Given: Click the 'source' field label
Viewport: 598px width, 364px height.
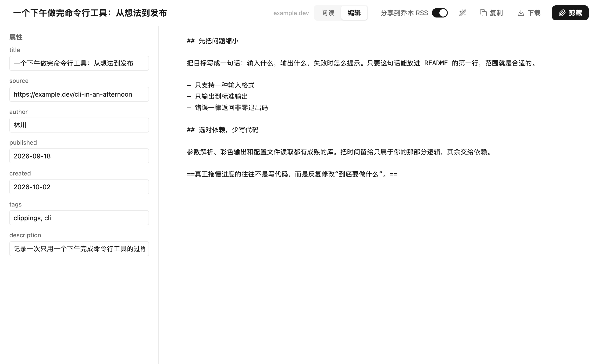Looking at the screenshot, I should 19,81.
